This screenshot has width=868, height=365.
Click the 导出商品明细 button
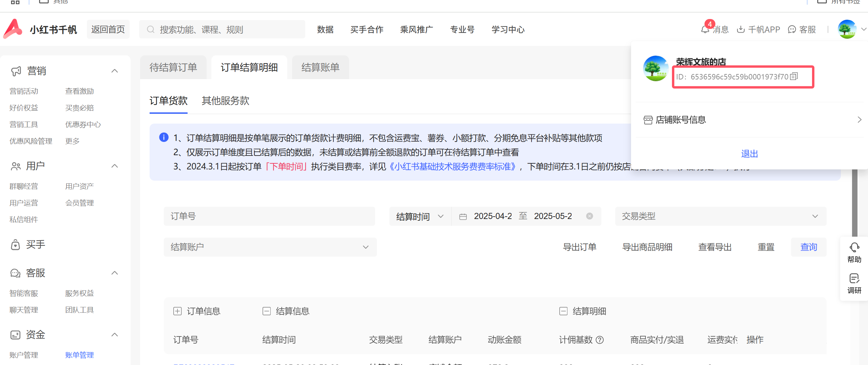pos(647,247)
